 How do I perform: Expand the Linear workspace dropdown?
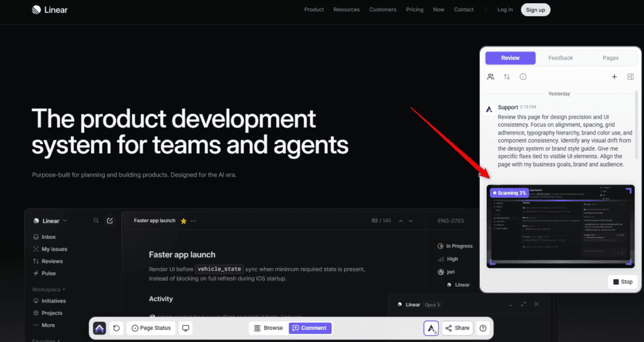click(50, 221)
